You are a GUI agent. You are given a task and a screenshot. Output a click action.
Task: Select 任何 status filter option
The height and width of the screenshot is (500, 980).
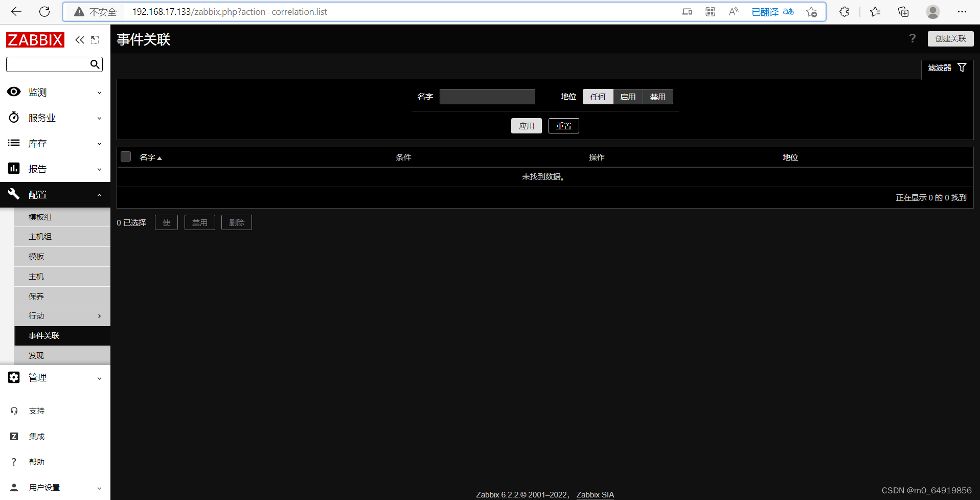pos(598,97)
